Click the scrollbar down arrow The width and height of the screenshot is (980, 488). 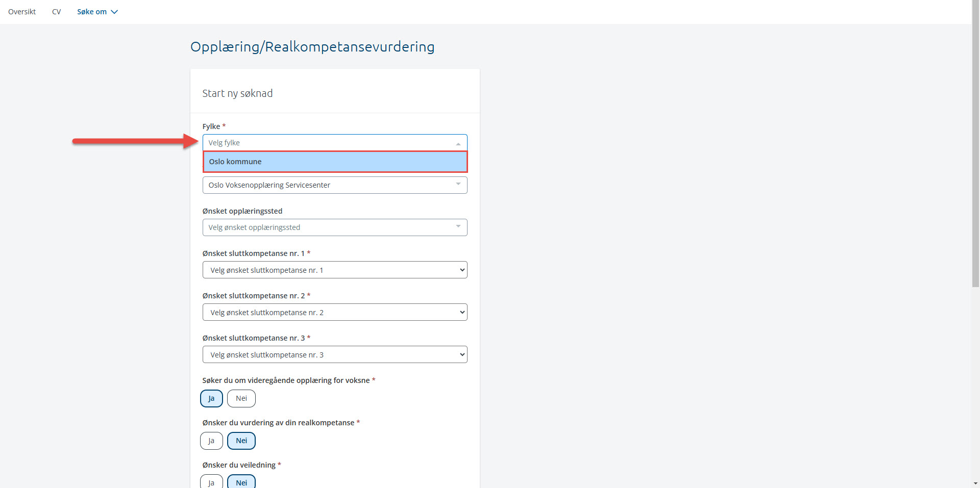click(x=975, y=483)
